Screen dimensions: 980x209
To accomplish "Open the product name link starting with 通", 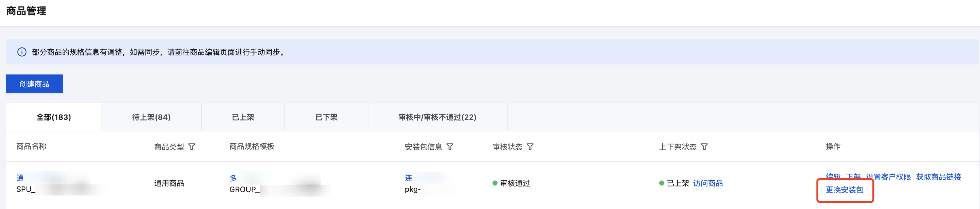I will (20, 178).
